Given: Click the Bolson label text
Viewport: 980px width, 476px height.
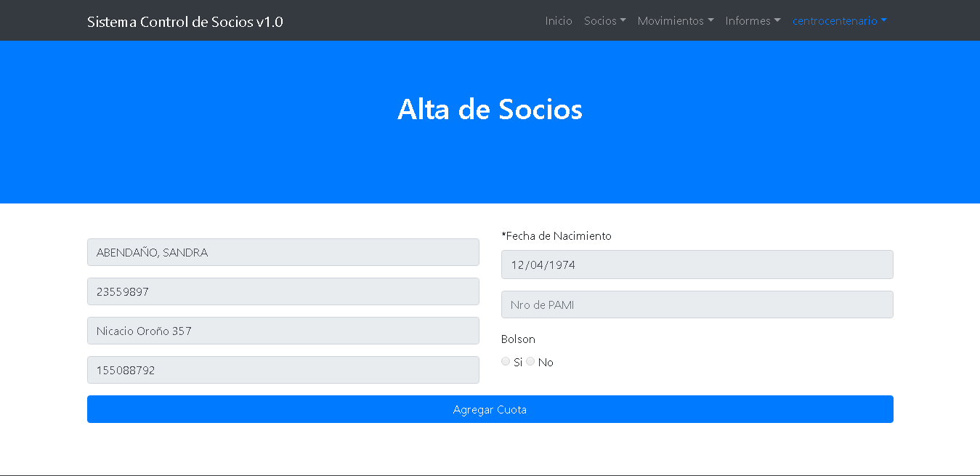Looking at the screenshot, I should point(518,339).
